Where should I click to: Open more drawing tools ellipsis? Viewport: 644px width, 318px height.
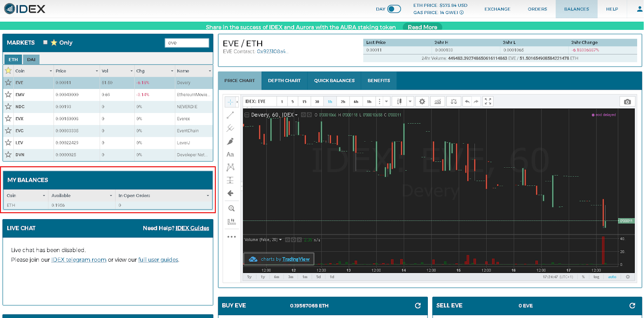click(231, 237)
